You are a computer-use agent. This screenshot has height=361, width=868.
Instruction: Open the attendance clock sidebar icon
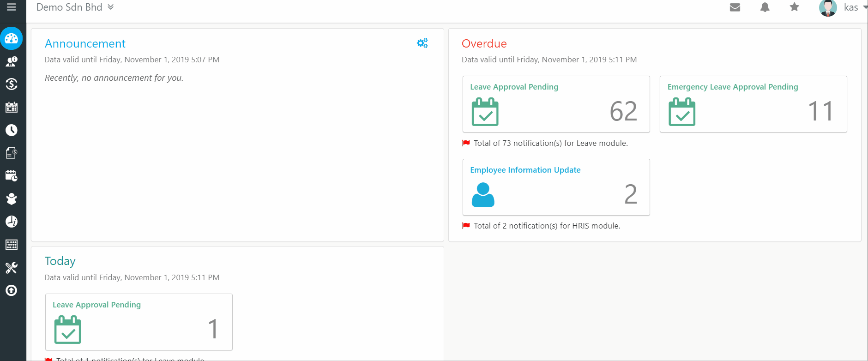click(12, 130)
